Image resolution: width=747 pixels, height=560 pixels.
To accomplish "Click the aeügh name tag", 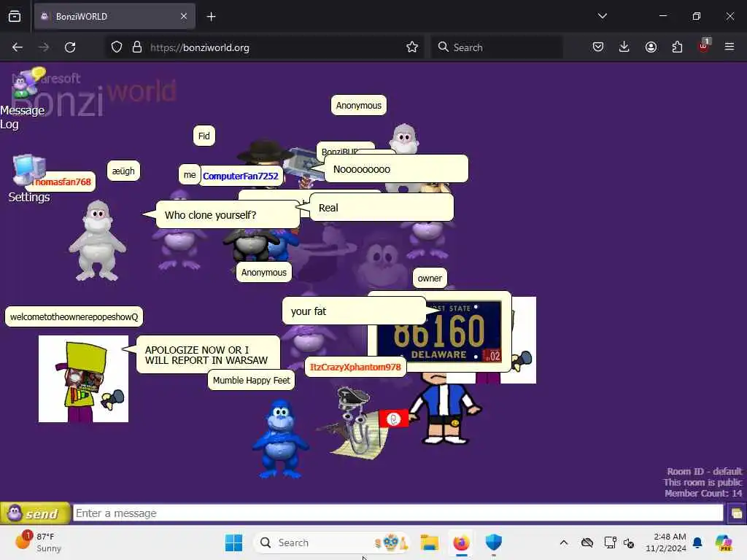I will [x=123, y=171].
